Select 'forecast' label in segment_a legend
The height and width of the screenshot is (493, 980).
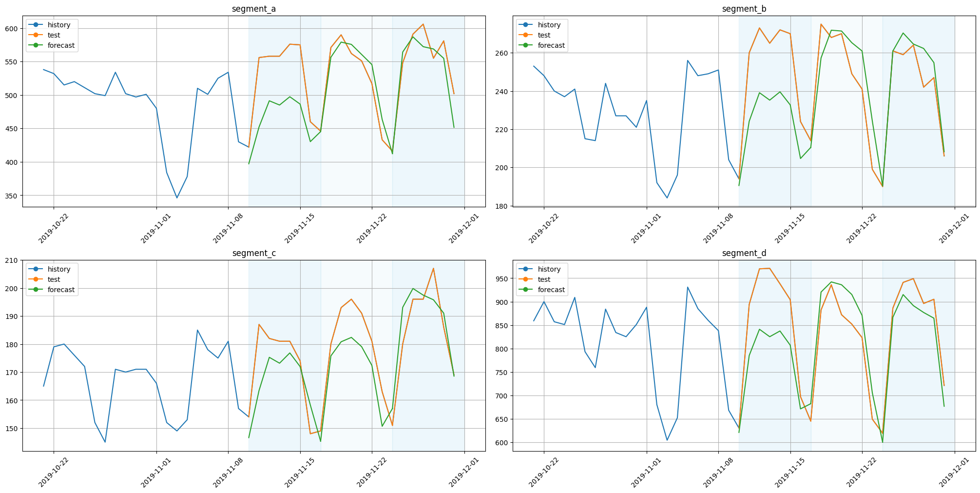tap(61, 45)
